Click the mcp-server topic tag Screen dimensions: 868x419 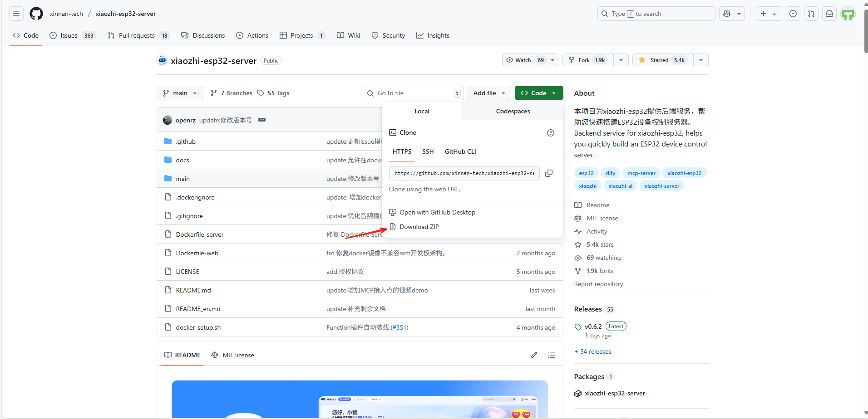coord(641,173)
